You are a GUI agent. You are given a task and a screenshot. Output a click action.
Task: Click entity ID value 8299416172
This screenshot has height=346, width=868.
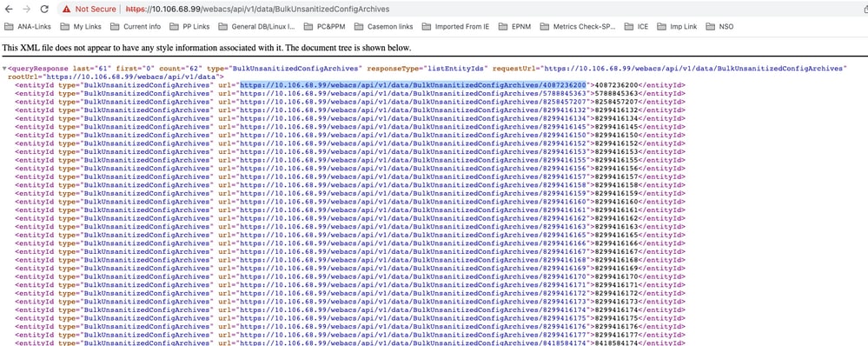(x=616, y=293)
